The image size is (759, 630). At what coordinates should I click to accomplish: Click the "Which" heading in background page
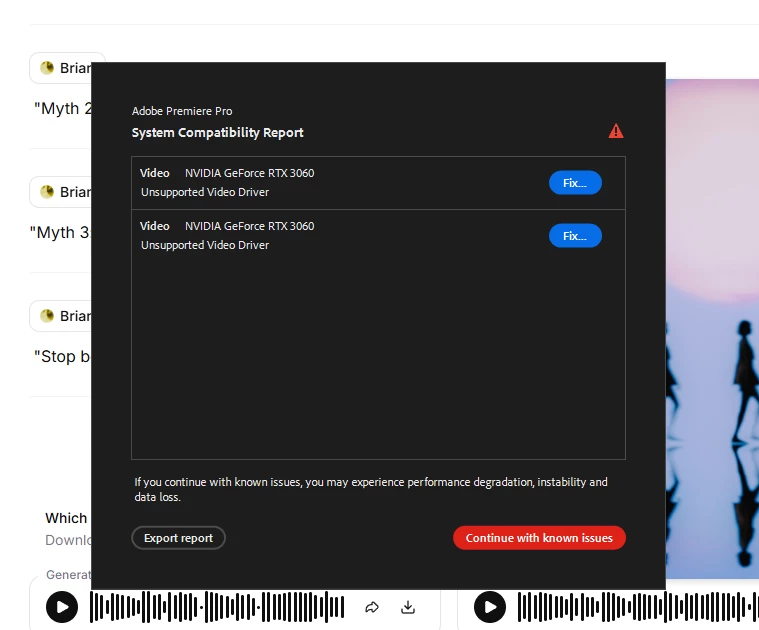pos(66,518)
